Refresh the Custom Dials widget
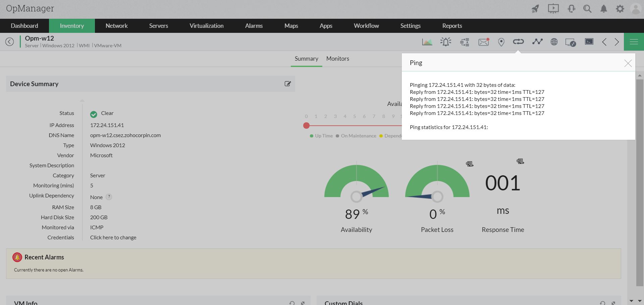The width and height of the screenshot is (644, 305). [602, 303]
